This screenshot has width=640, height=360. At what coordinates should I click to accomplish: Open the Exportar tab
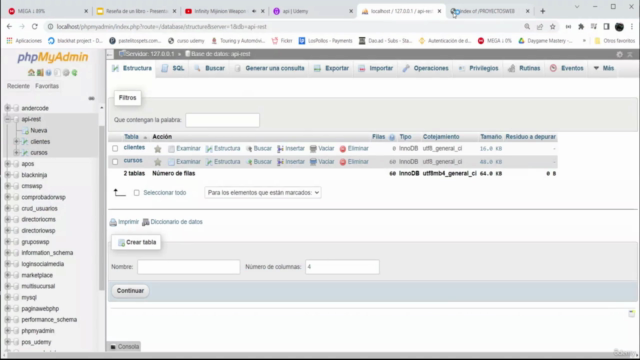click(x=331, y=68)
